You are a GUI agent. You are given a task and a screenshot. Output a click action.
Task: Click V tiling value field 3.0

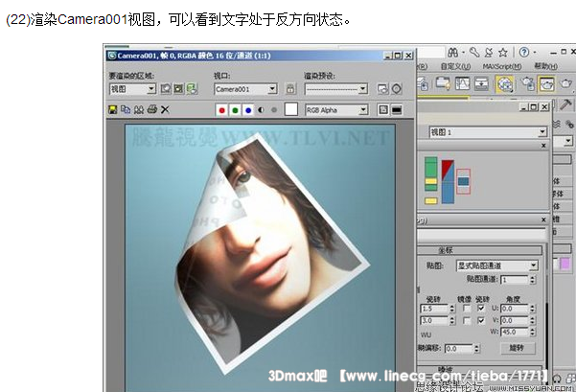434,321
